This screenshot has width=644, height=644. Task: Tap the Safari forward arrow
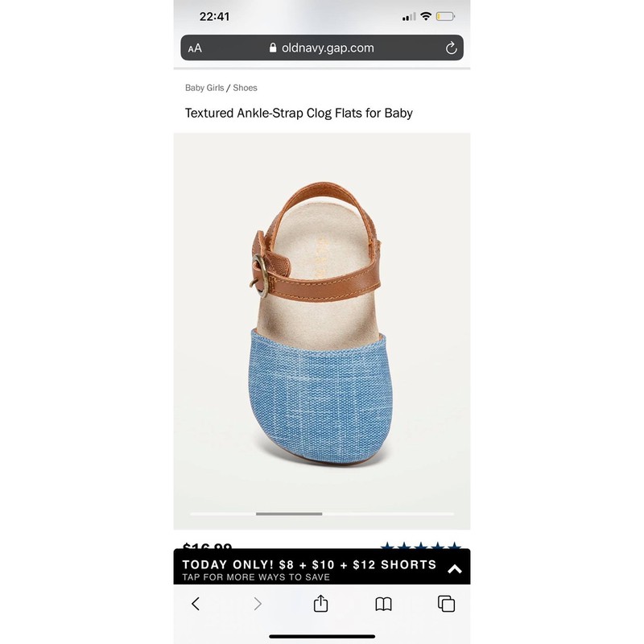258,604
